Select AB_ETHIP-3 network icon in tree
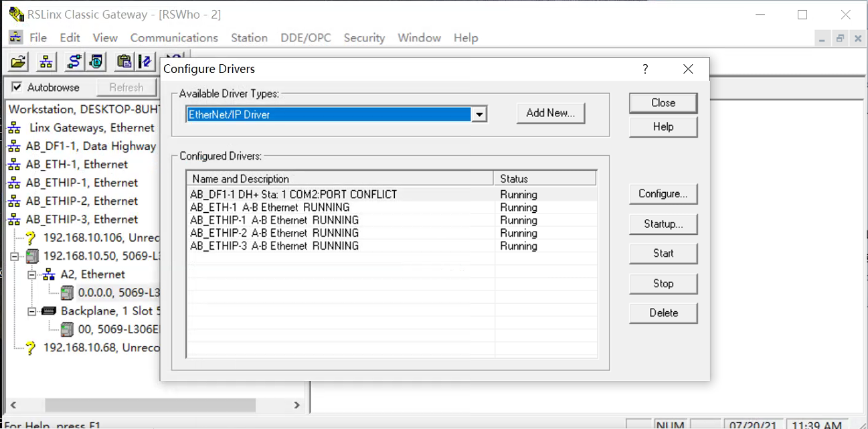 coord(14,220)
